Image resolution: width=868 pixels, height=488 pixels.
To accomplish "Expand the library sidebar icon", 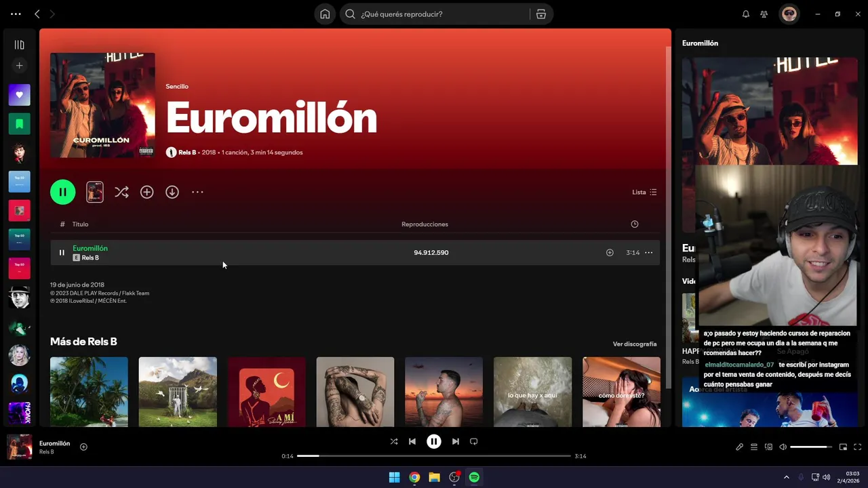I will click(19, 45).
